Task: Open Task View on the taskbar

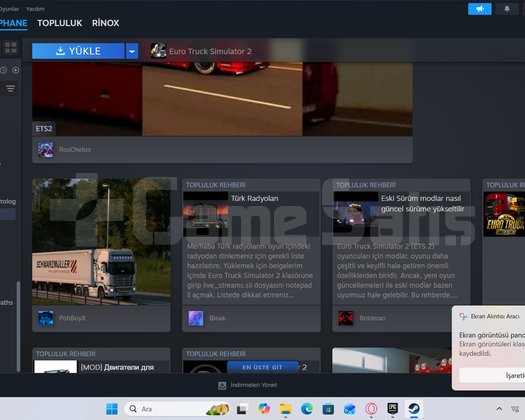Action: point(241,409)
